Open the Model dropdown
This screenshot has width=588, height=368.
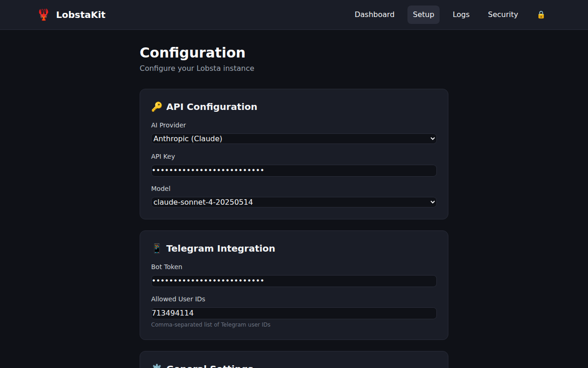pos(294,202)
